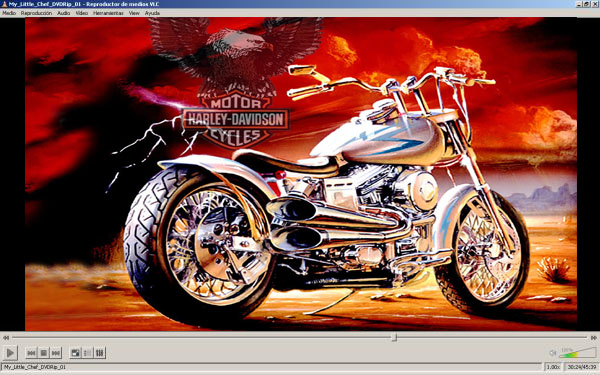Click the video display area

tap(301, 174)
